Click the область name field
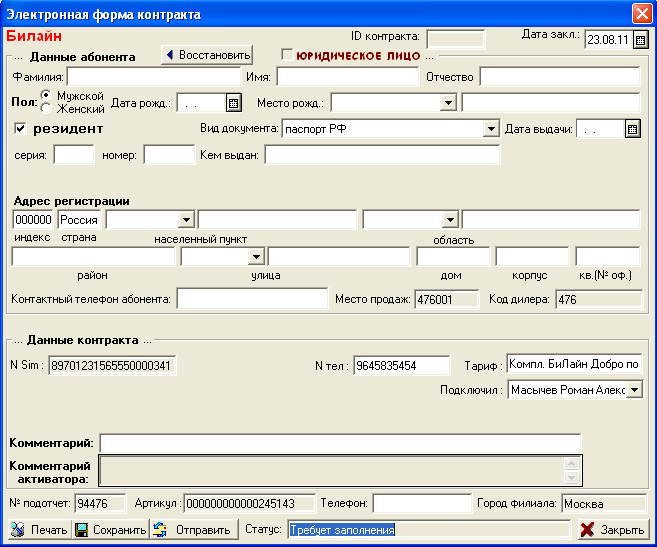 (551, 220)
